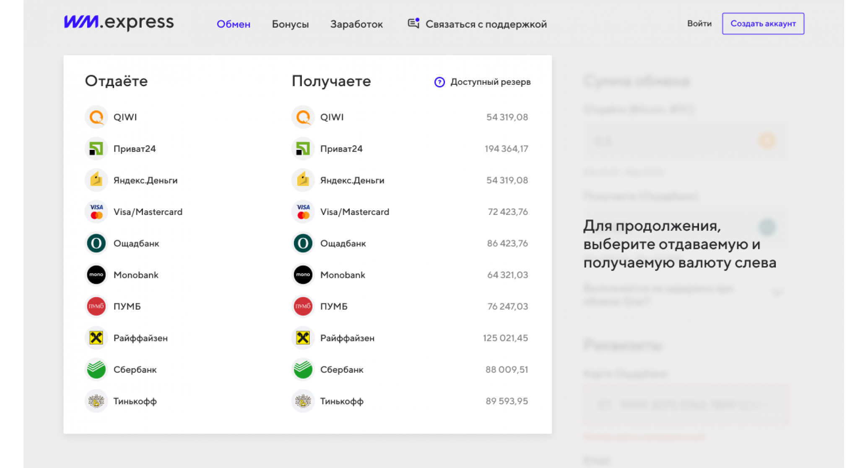868x468 pixels.
Task: Open the Заработок menu item
Action: click(x=356, y=24)
